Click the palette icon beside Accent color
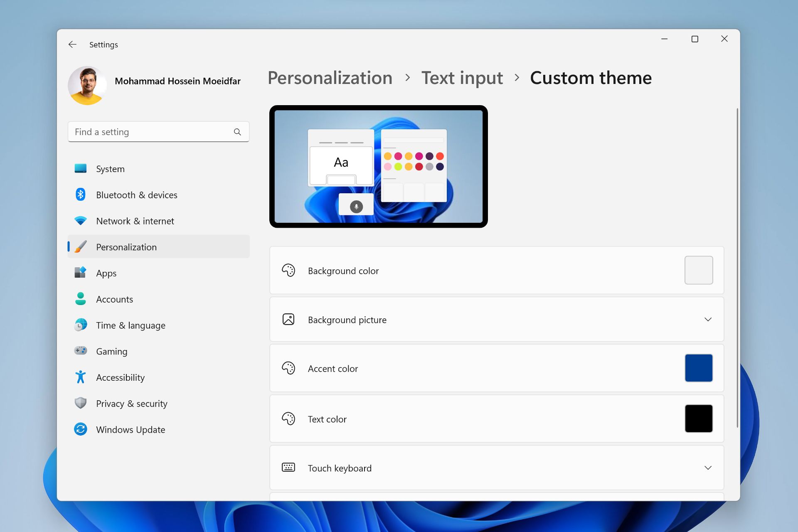Screen dimensions: 798x532 (x=288, y=368)
